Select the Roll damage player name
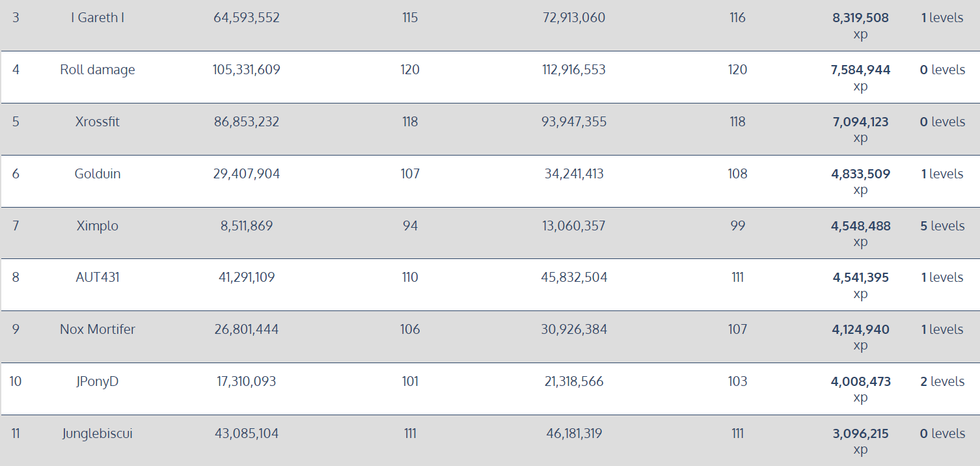 click(x=98, y=70)
